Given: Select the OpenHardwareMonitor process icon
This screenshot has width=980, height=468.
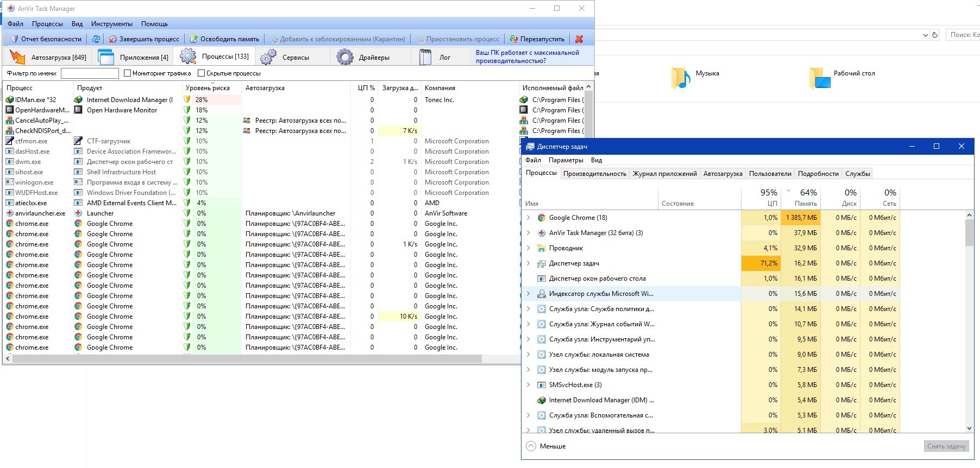Looking at the screenshot, I should 10,110.
